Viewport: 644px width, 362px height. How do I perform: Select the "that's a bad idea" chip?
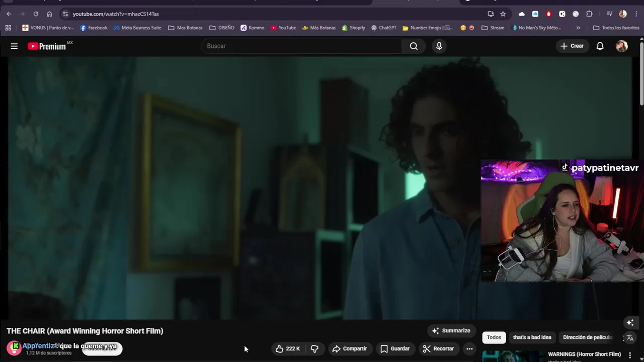pyautogui.click(x=532, y=337)
